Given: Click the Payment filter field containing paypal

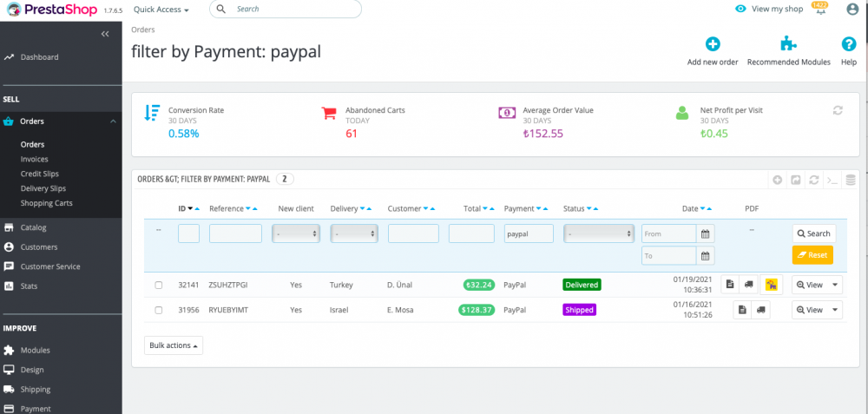Looking at the screenshot, I should pyautogui.click(x=529, y=233).
